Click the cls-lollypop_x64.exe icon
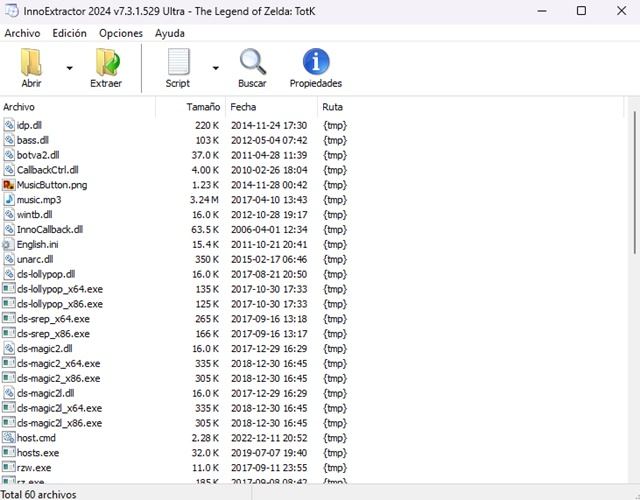This screenshot has width=640, height=500. pos(9,289)
